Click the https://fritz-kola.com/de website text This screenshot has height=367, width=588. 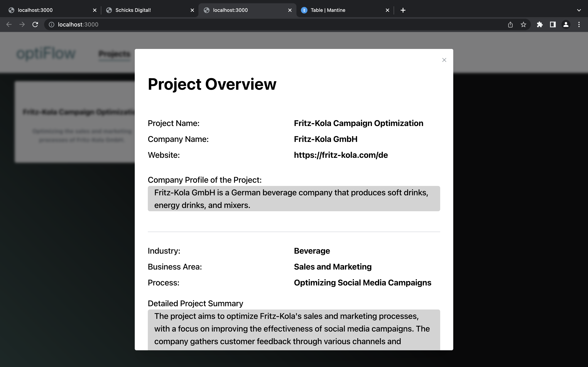point(341,155)
